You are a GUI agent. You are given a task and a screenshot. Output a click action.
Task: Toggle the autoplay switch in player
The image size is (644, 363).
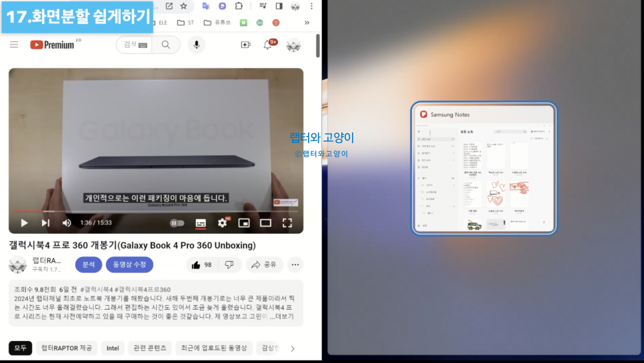pos(177,222)
